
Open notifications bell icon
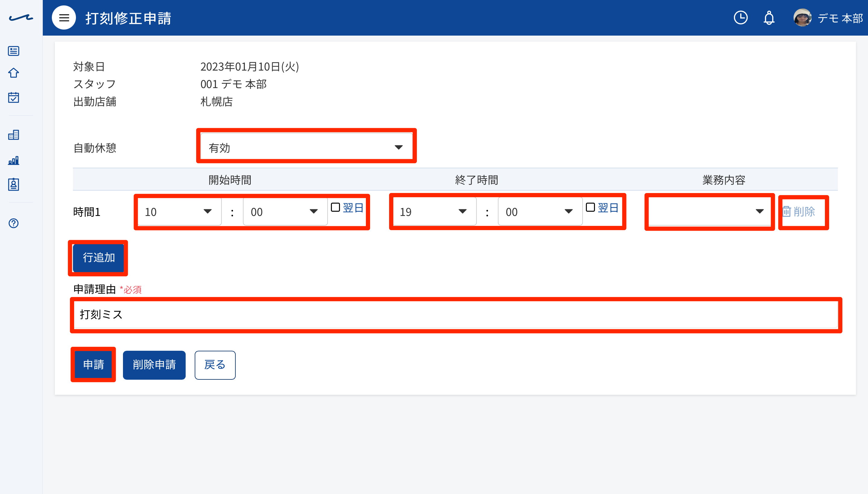[x=769, y=17]
